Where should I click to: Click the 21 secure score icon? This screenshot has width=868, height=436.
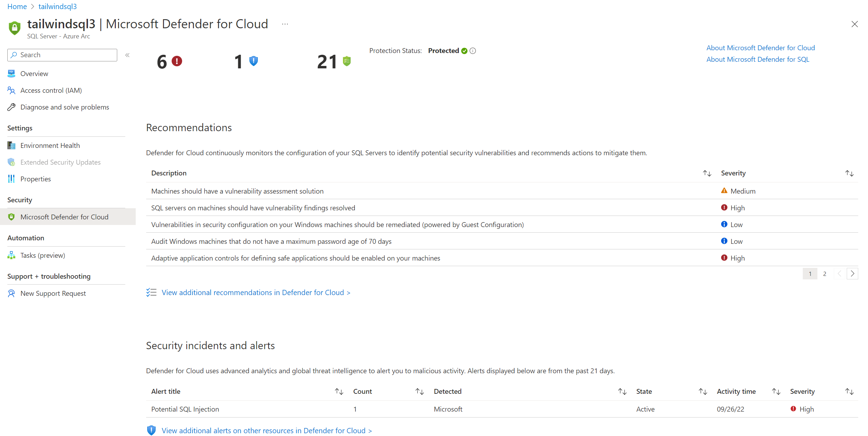click(346, 61)
